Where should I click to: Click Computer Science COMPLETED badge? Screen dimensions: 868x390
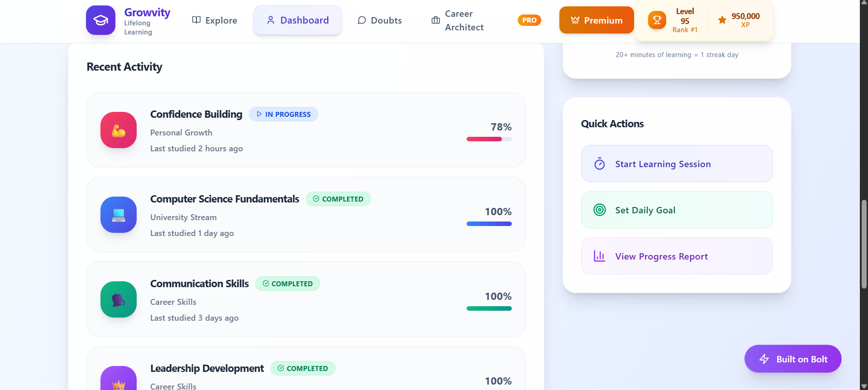[338, 199]
